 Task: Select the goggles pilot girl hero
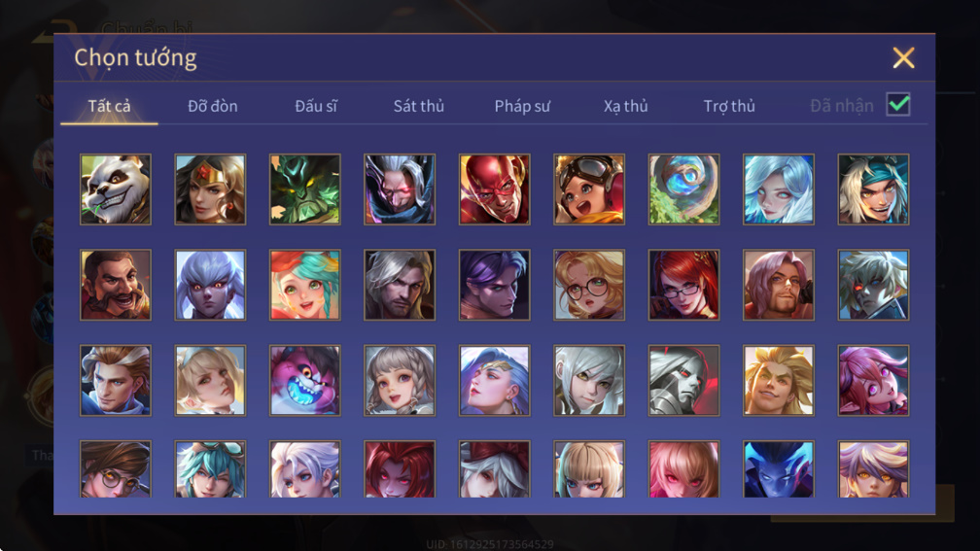click(589, 189)
